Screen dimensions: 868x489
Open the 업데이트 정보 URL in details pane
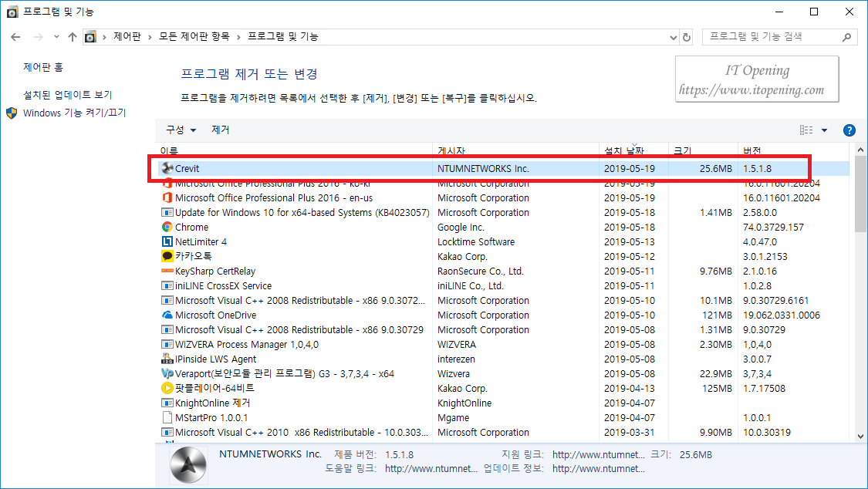[x=599, y=469]
